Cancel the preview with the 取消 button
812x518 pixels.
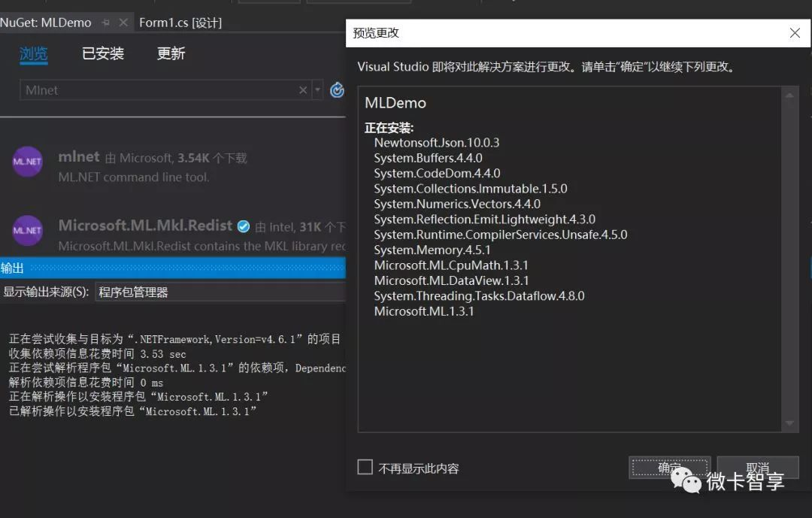click(758, 468)
